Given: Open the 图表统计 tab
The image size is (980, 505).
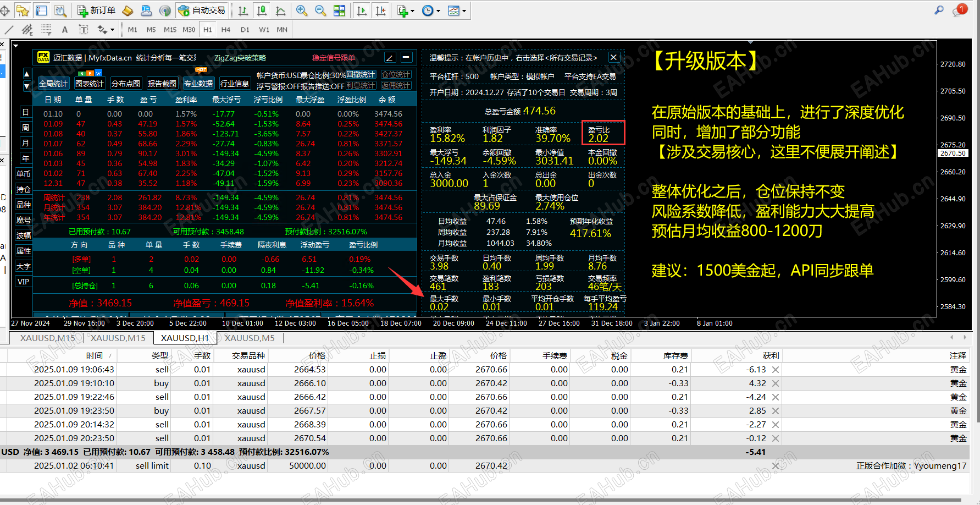Looking at the screenshot, I should pyautogui.click(x=90, y=84).
